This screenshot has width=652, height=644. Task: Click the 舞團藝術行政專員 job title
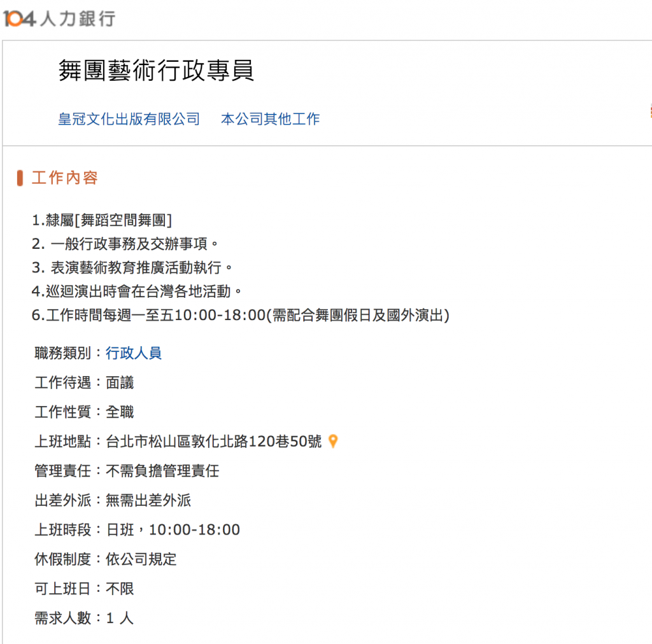156,70
